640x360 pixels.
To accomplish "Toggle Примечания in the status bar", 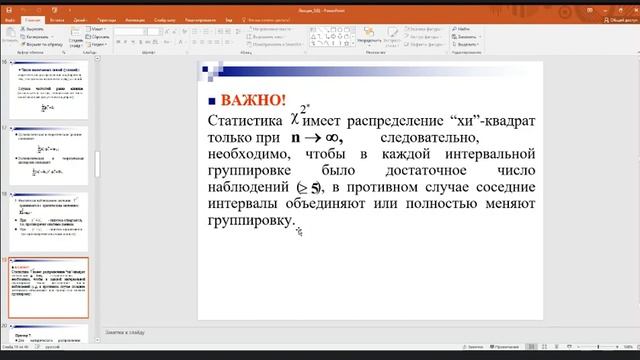I will coord(505,347).
